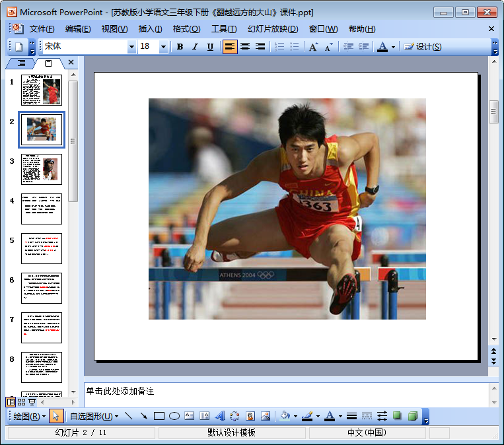Viewport: 504px width, 445px height.
Task: Select the Rectangle drawing tool
Action: coord(159,416)
